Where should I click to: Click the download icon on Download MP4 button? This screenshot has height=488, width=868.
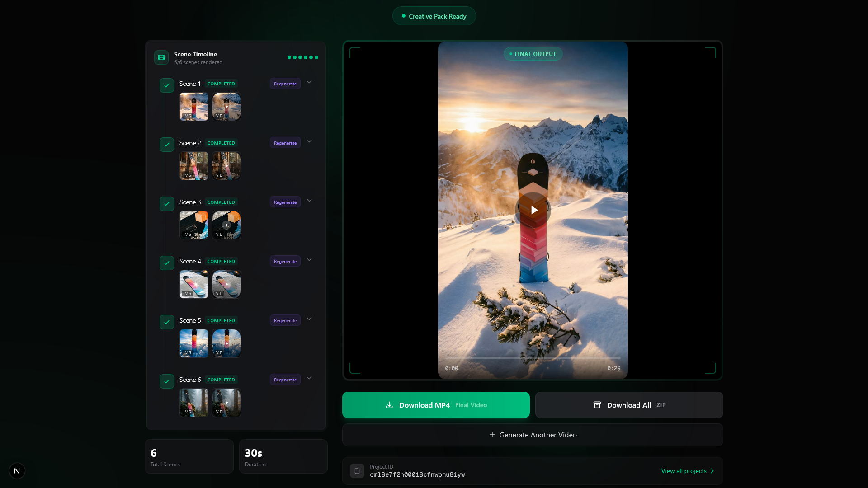coord(389,405)
